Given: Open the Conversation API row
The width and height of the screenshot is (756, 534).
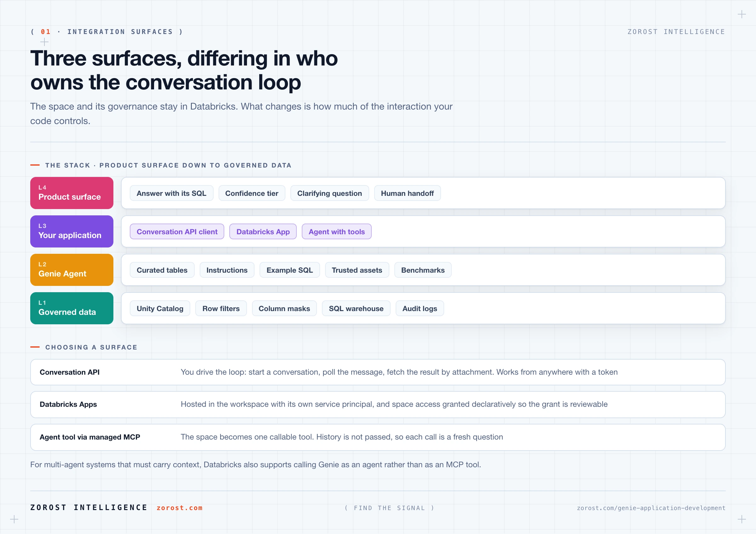Looking at the screenshot, I should coord(378,372).
